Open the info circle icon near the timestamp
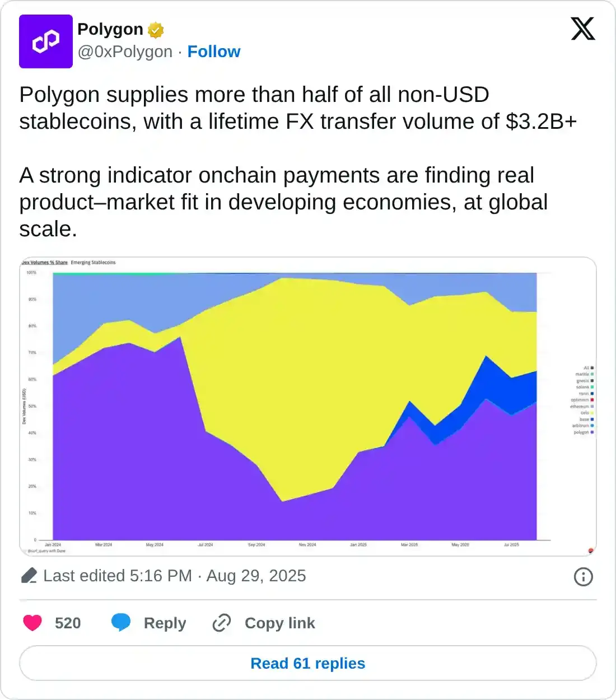 click(x=583, y=577)
